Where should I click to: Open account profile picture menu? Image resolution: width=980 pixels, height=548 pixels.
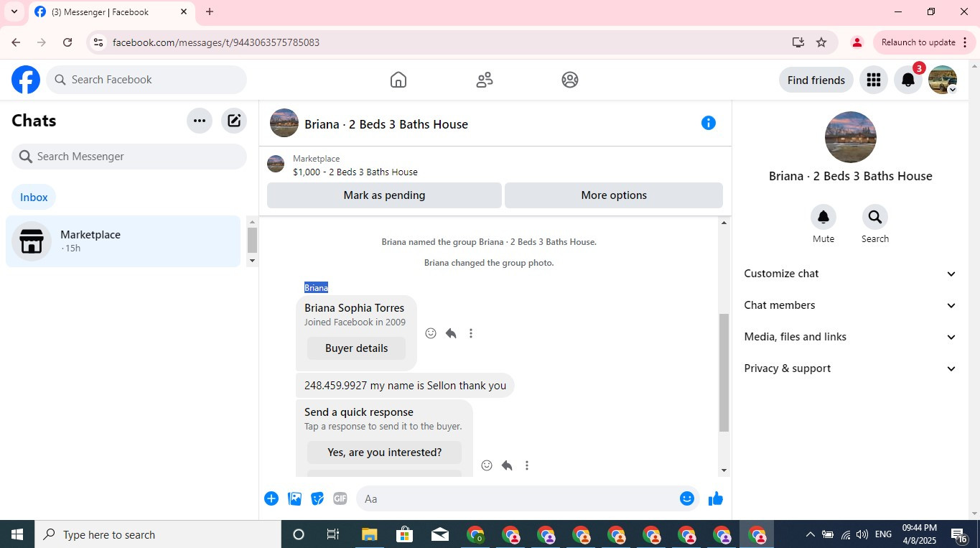943,80
